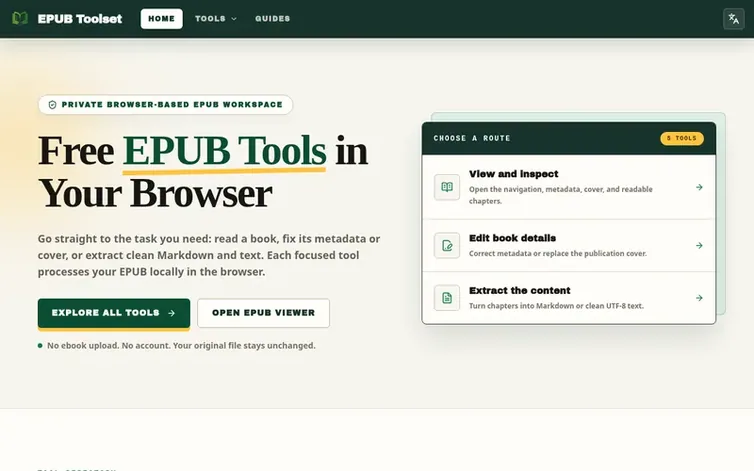Image resolution: width=754 pixels, height=471 pixels.
Task: Click the Private Browser-Based EPUB Workspace badge
Action: [165, 105]
